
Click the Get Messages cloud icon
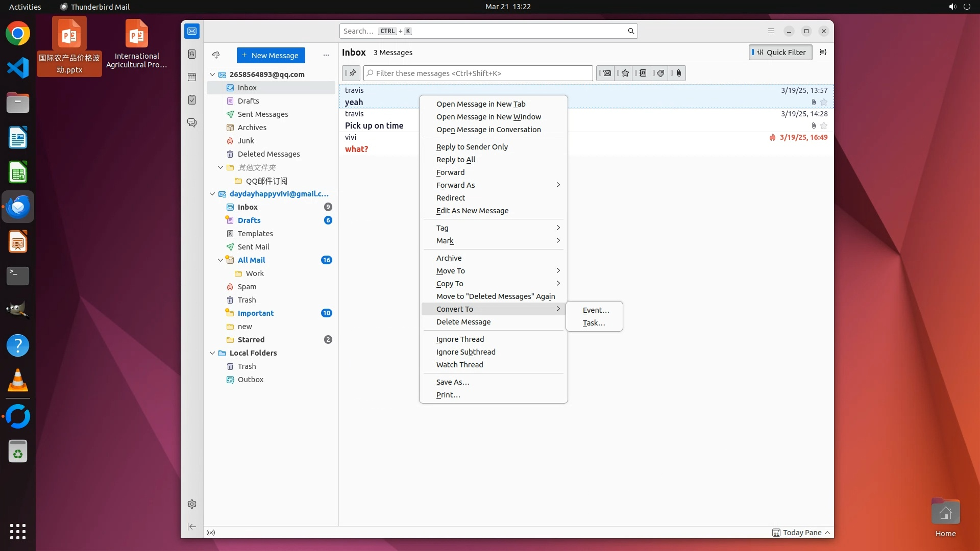(x=216, y=55)
